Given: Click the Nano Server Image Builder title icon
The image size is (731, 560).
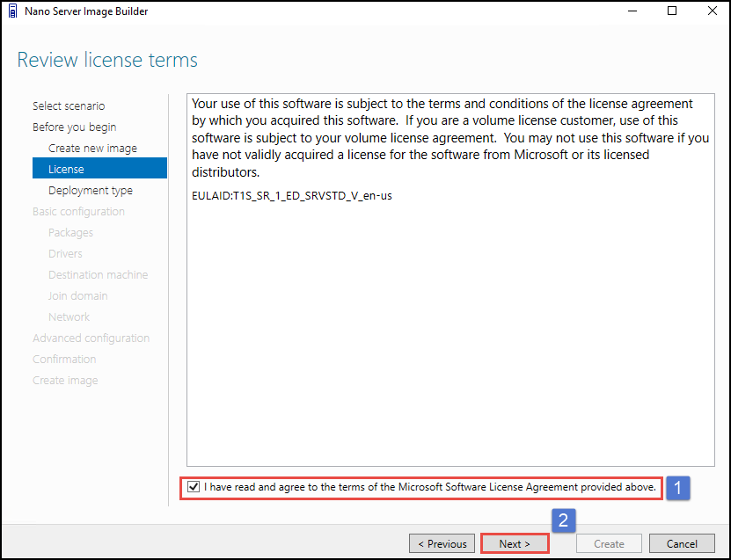Looking at the screenshot, I should click(12, 11).
